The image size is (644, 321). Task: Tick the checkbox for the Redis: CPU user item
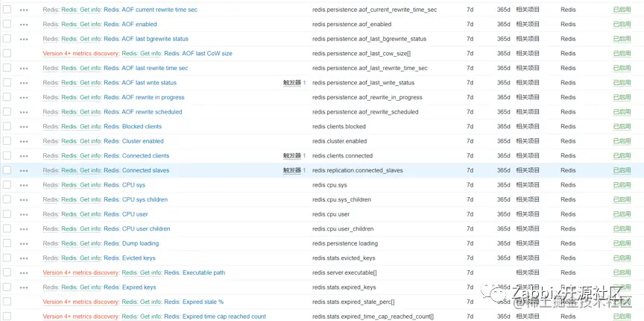click(x=7, y=214)
